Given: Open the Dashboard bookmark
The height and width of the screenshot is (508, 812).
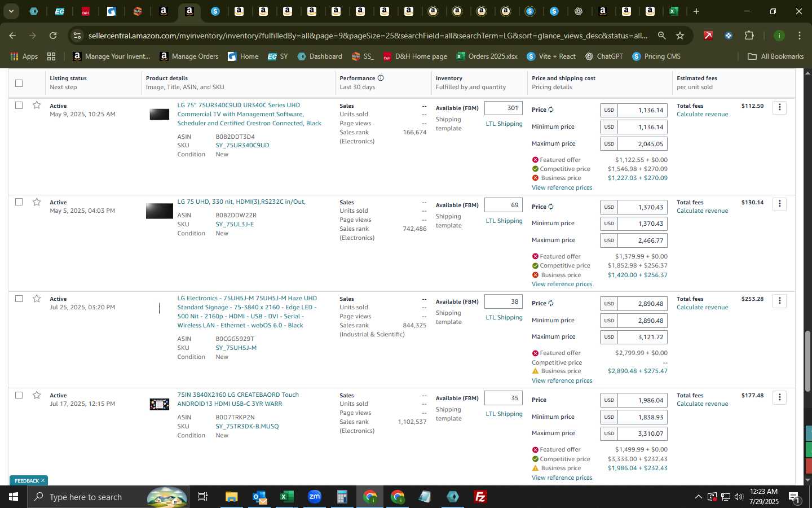Looking at the screenshot, I should point(320,56).
